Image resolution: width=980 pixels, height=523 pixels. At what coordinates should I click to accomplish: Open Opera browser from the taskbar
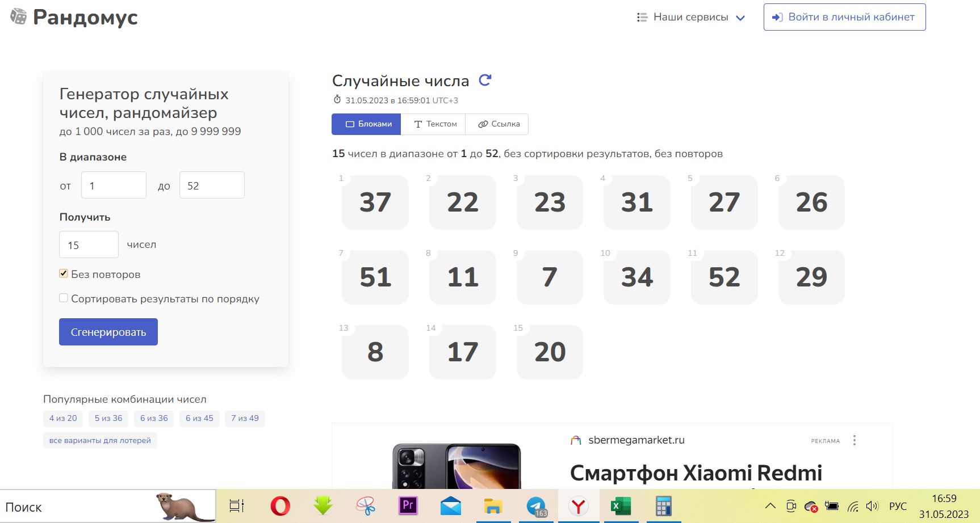pos(280,506)
